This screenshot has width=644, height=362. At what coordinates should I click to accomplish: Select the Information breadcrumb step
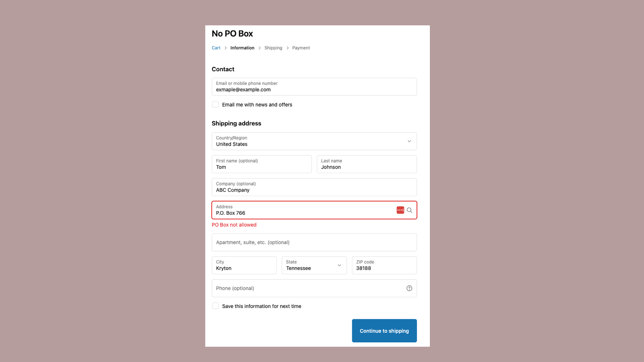pyautogui.click(x=242, y=47)
